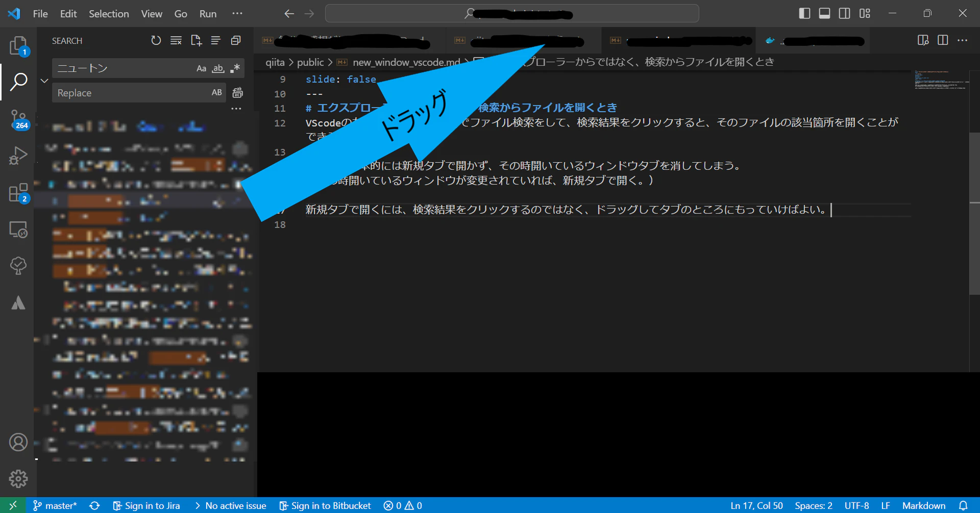980x513 pixels.
Task: Toggle Match Case in search field
Action: [x=202, y=68]
